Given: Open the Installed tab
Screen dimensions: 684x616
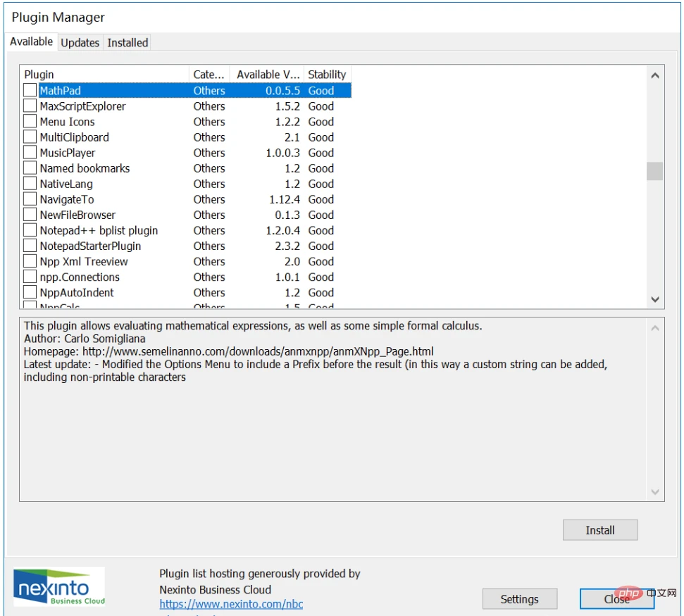Looking at the screenshot, I should click(x=128, y=43).
